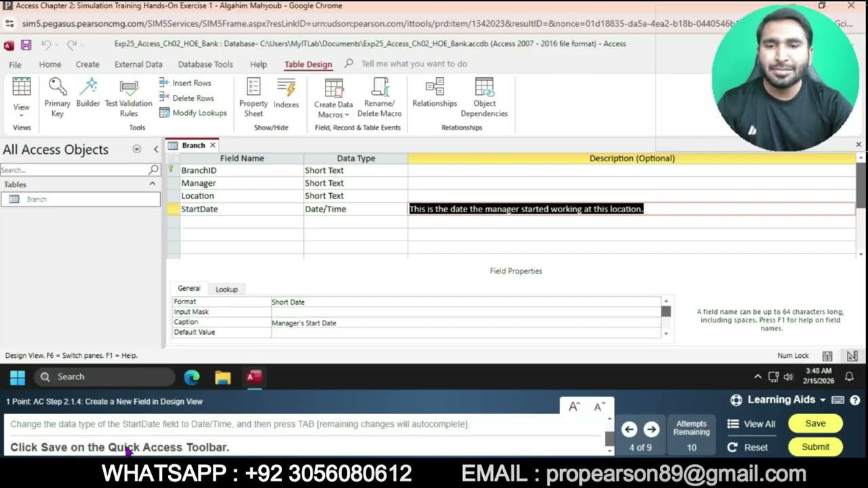Click the Reset button
This screenshot has width=868, height=488.
click(x=747, y=447)
